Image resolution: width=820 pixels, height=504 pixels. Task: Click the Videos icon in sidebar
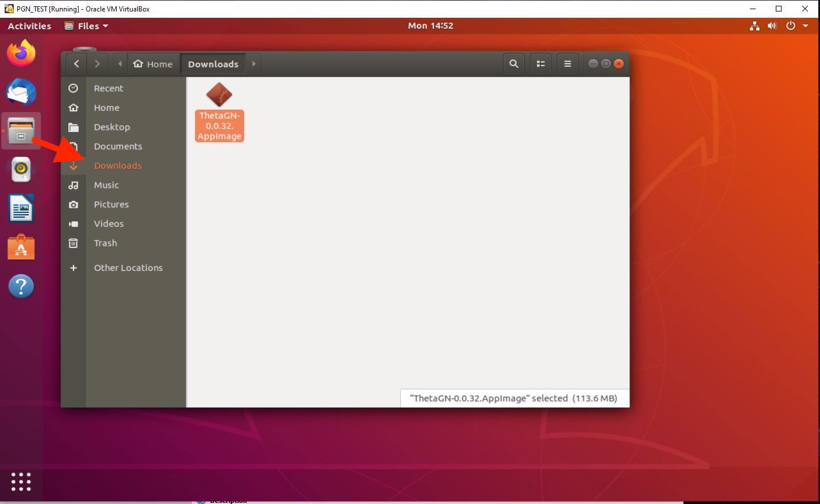(73, 224)
